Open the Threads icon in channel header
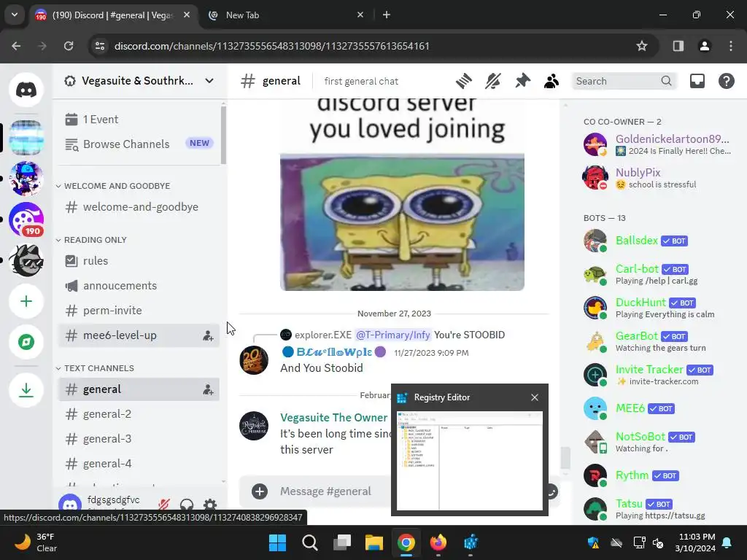This screenshot has height=560, width=747. [463, 81]
